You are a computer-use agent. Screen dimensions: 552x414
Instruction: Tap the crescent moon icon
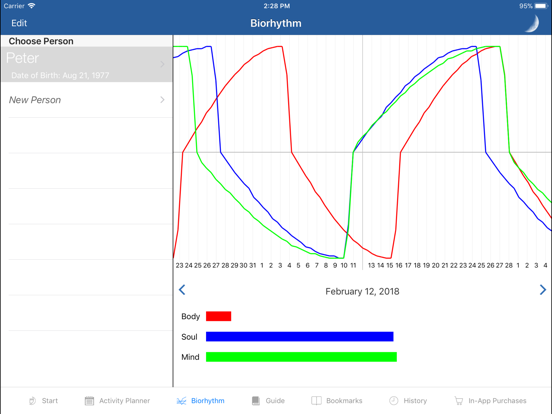(533, 23)
